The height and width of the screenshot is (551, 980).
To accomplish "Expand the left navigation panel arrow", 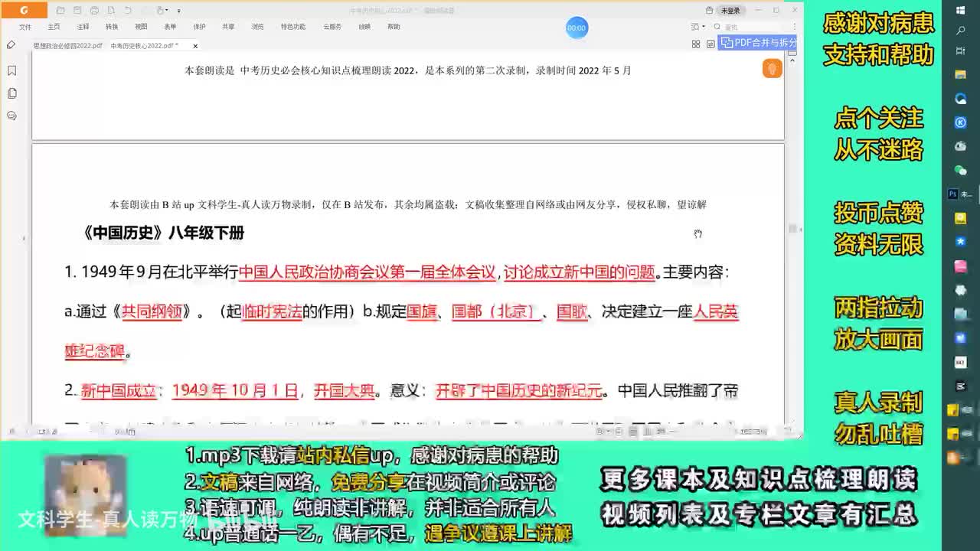I will click(24, 238).
